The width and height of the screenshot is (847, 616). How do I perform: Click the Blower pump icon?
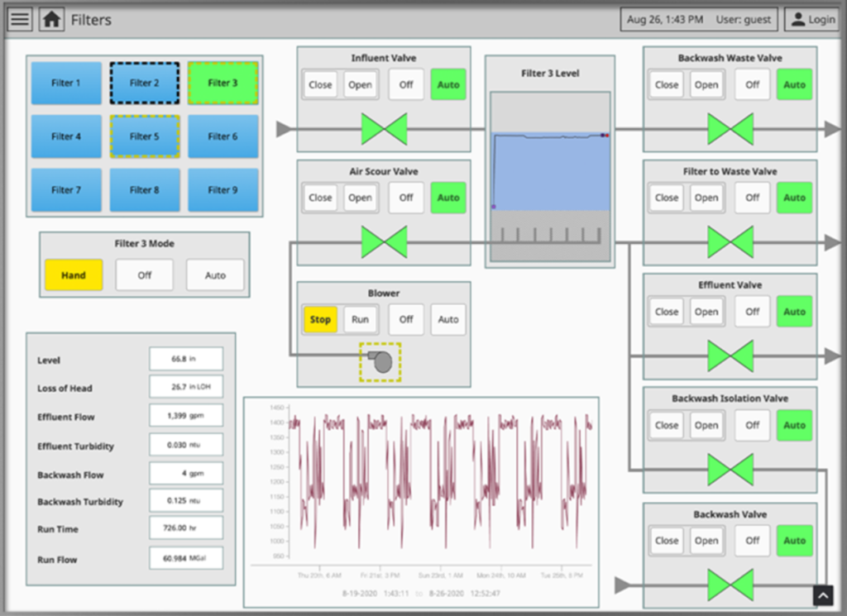click(380, 361)
